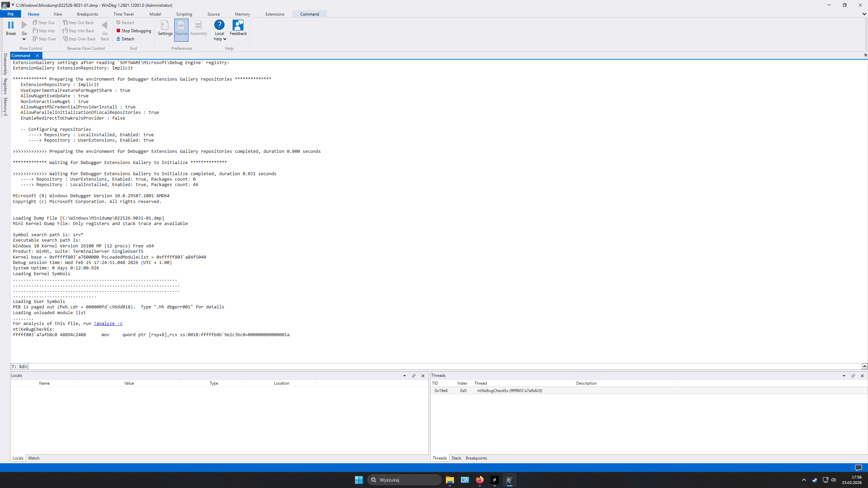868x488 pixels.
Task: Pin the Threads panel
Action: (x=853, y=376)
